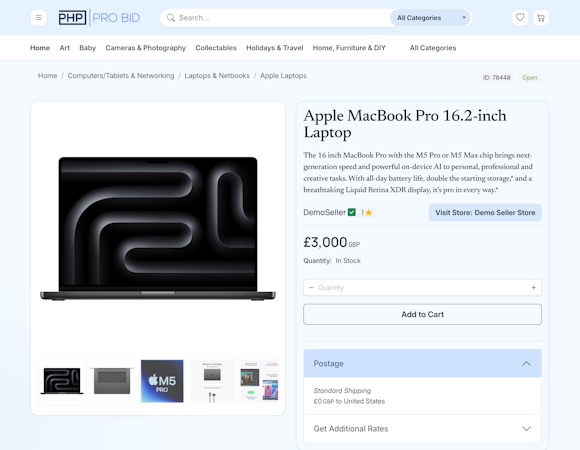This screenshot has height=450, width=580.
Task: Click Laptops & Netbooks breadcrumb
Action: [x=217, y=75]
